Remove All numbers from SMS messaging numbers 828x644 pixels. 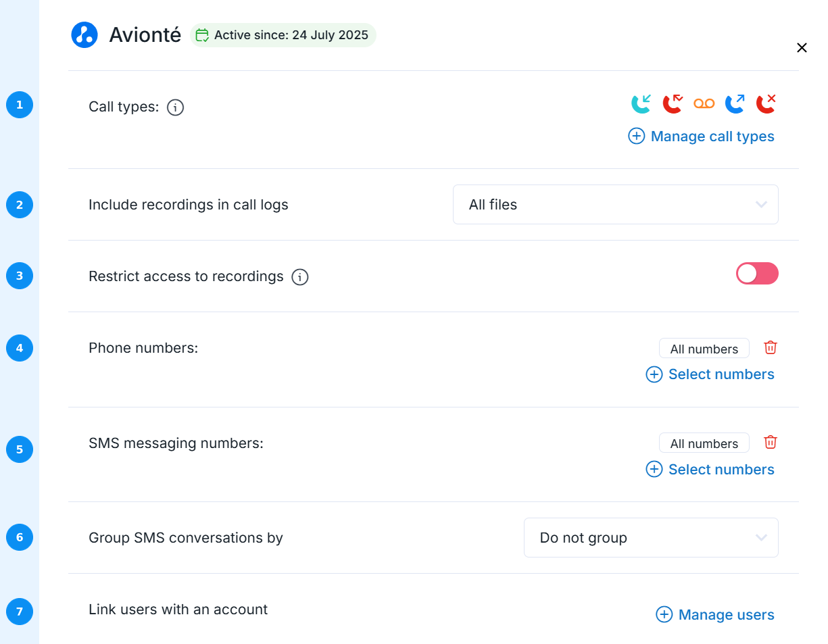771,442
